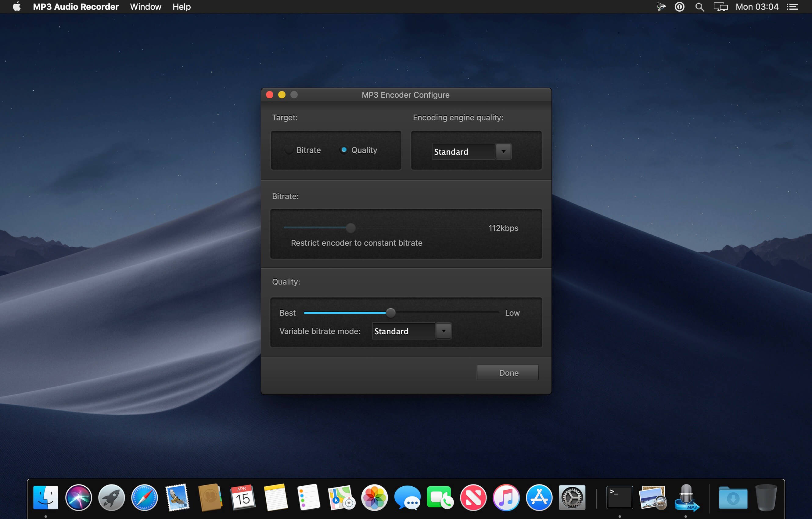Screen dimensions: 812x519
Task: Expand the Encoding engine quality dropdown
Action: tap(503, 151)
